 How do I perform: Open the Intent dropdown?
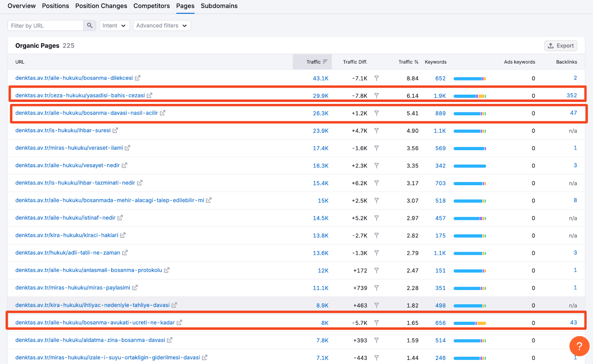(115, 26)
